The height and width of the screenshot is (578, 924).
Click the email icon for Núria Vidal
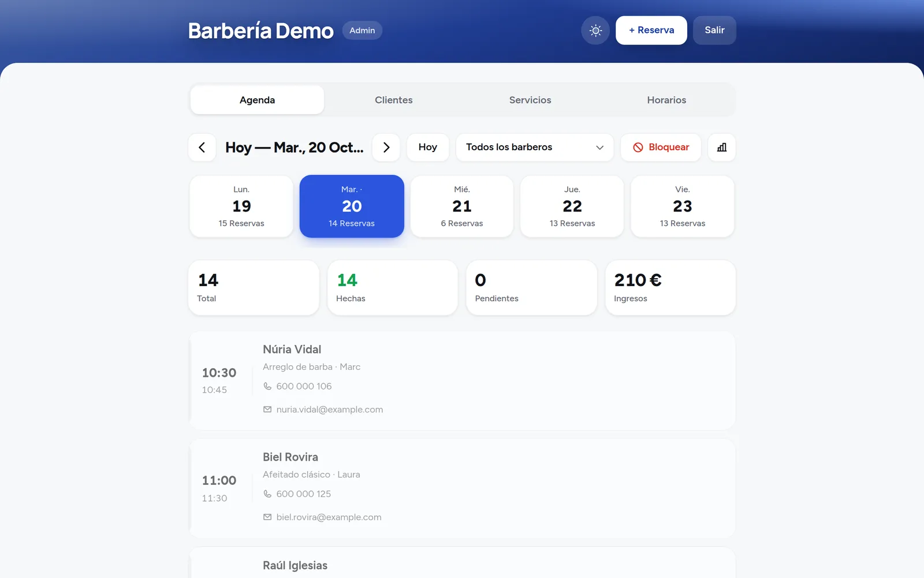(x=267, y=409)
